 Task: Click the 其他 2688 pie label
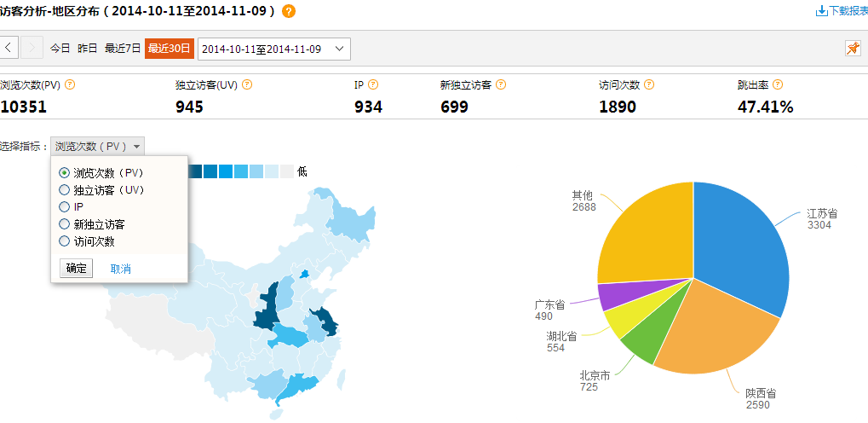584,201
